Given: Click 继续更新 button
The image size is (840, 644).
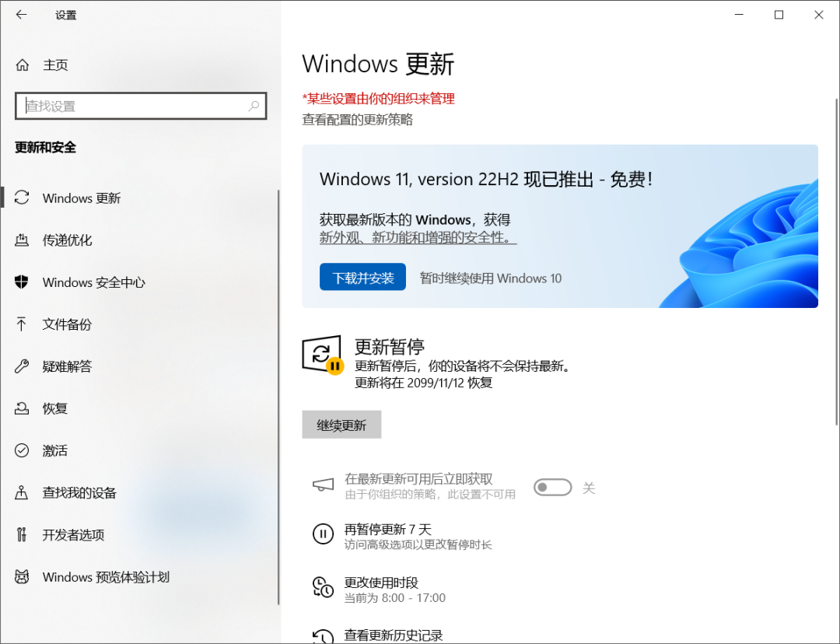Looking at the screenshot, I should (x=341, y=425).
